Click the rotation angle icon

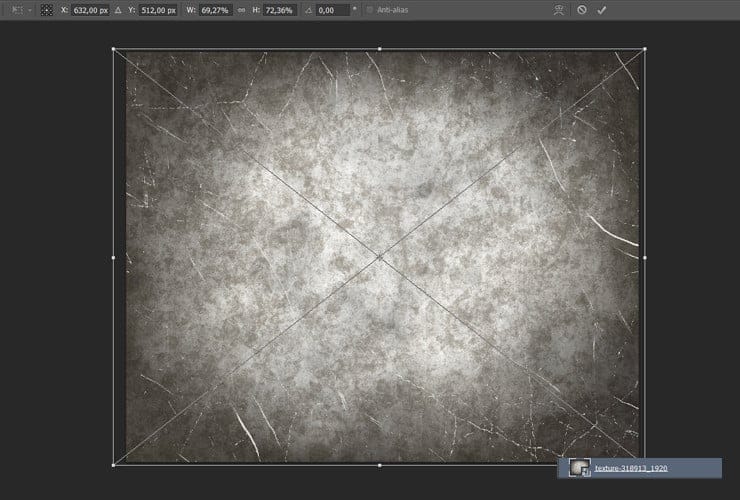(308, 9)
